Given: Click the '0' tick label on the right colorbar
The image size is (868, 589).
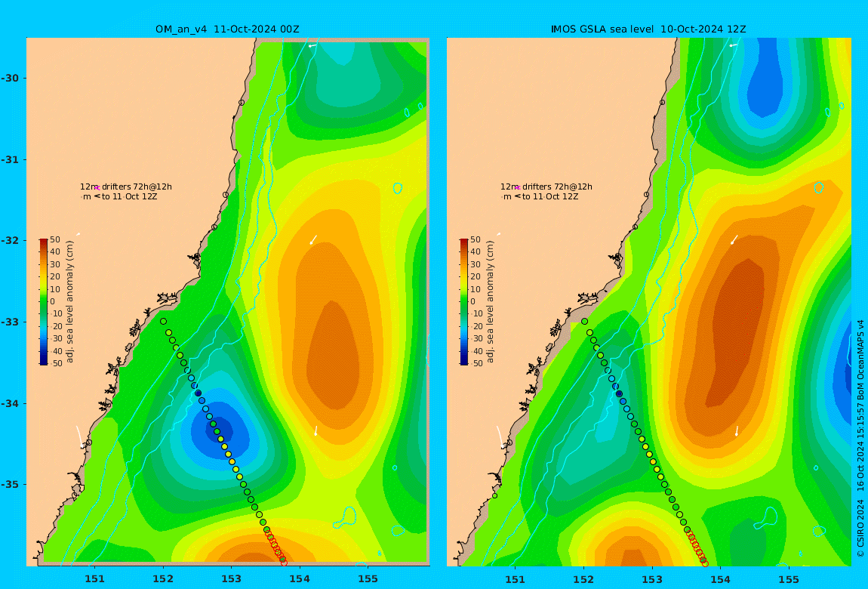Looking at the screenshot, I should (x=472, y=302).
